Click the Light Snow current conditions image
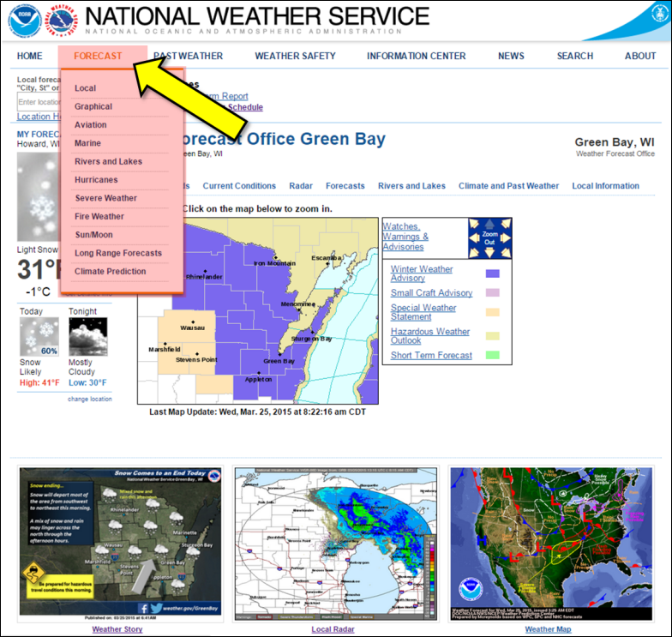Image resolution: width=672 pixels, height=637 pixels. pyautogui.click(x=38, y=197)
